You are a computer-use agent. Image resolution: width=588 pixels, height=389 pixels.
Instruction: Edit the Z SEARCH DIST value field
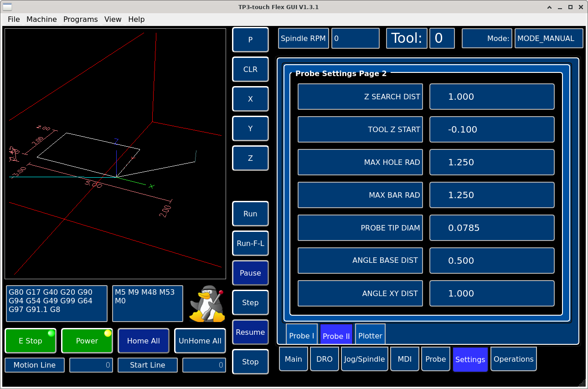(x=492, y=97)
